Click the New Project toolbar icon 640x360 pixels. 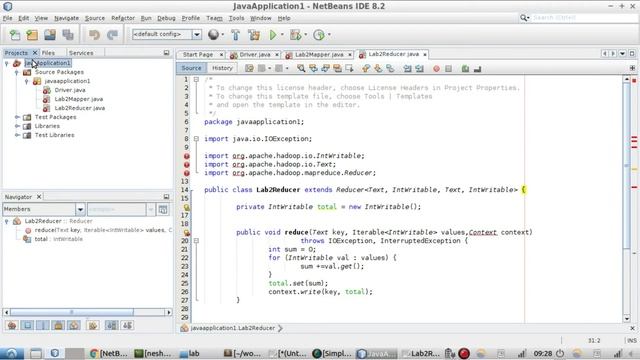(x=32, y=35)
